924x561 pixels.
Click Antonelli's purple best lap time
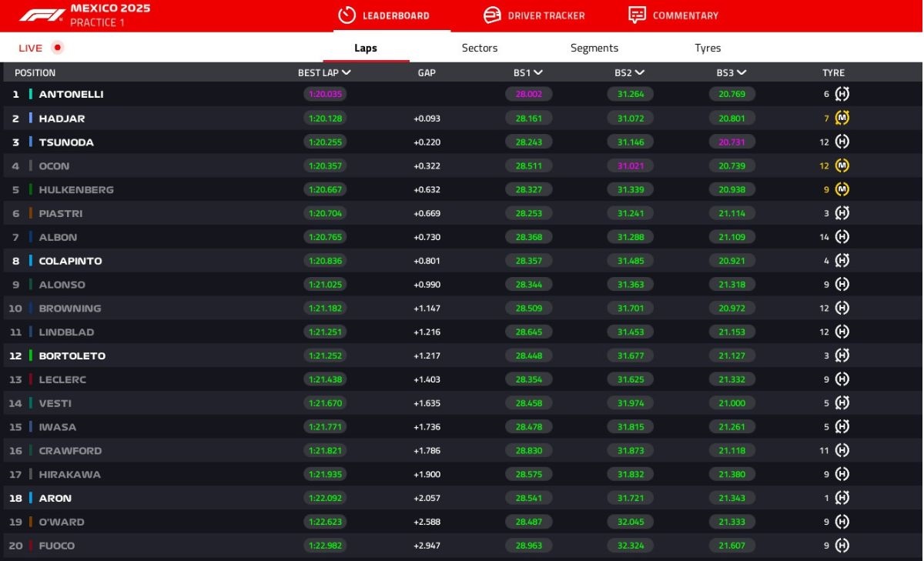click(323, 94)
